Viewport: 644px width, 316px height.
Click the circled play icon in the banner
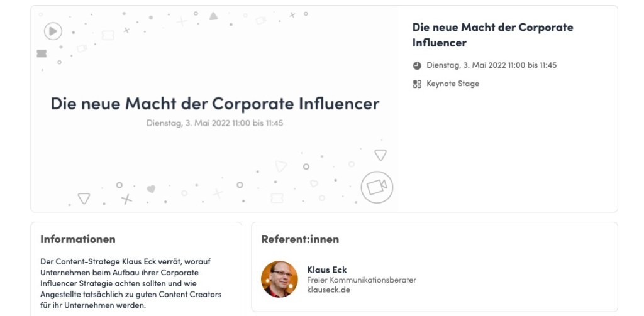pyautogui.click(x=53, y=31)
